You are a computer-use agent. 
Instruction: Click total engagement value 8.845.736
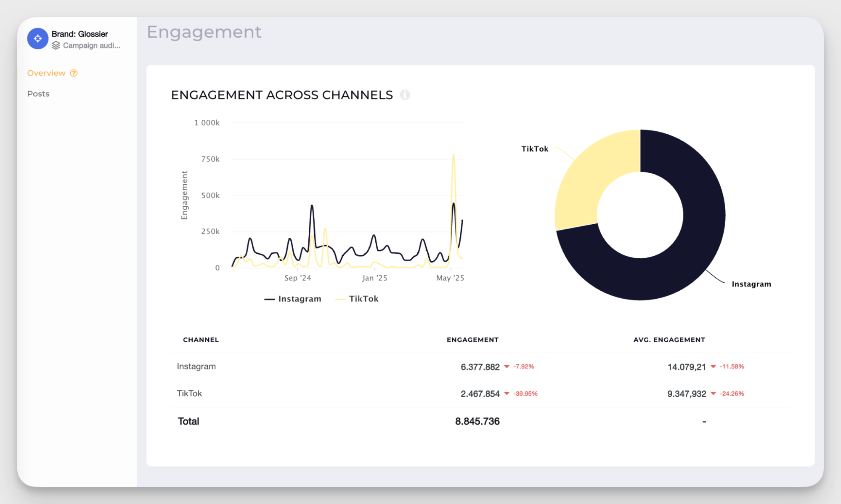[477, 422]
